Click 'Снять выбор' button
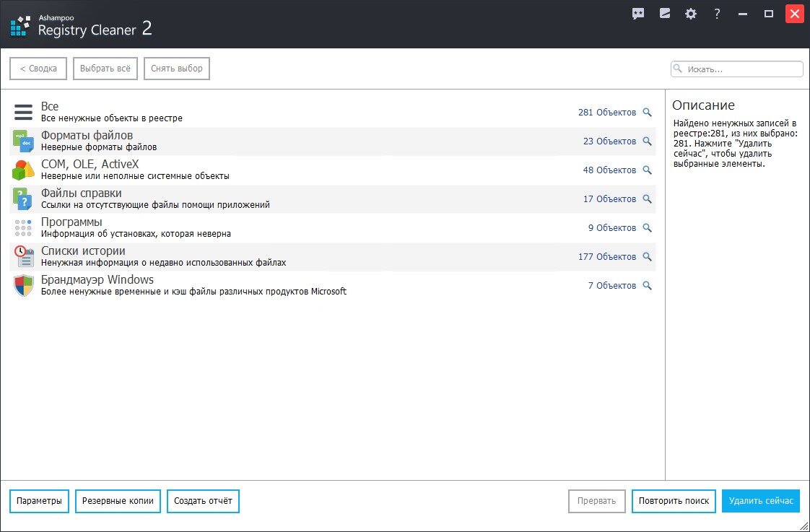The image size is (810, 532). pos(177,69)
